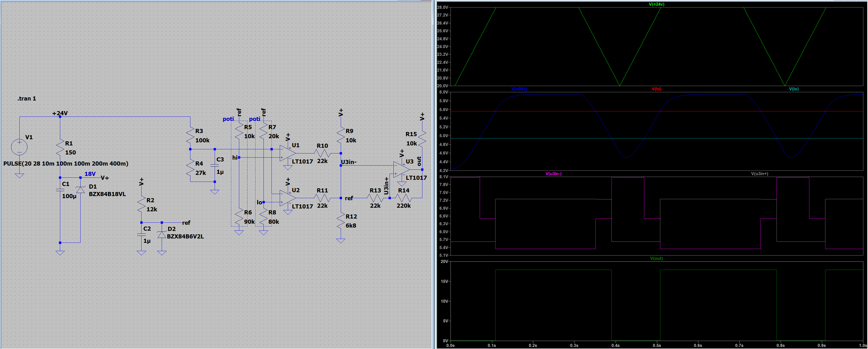
Task: Click the .tran 1 simulation directive
Action: (27, 99)
